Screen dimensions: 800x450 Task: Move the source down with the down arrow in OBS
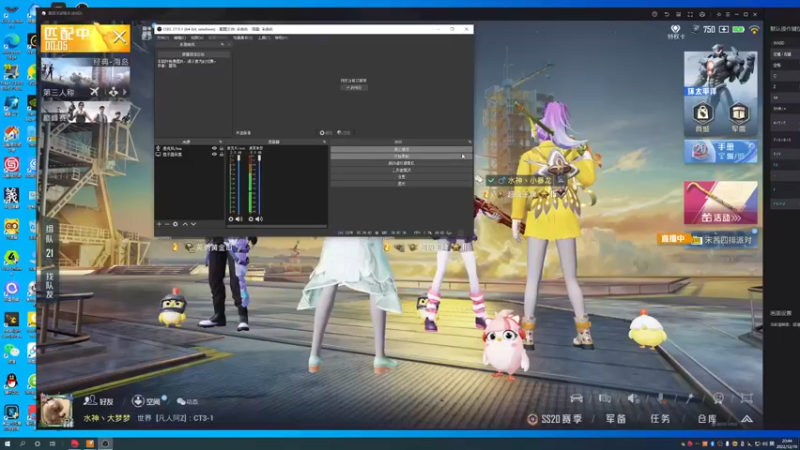193,224
